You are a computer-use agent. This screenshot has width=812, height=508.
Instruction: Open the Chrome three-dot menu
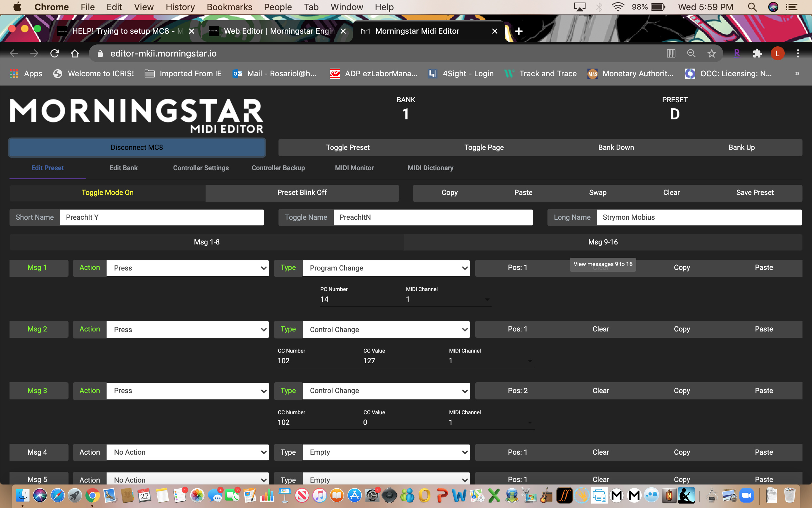point(798,53)
